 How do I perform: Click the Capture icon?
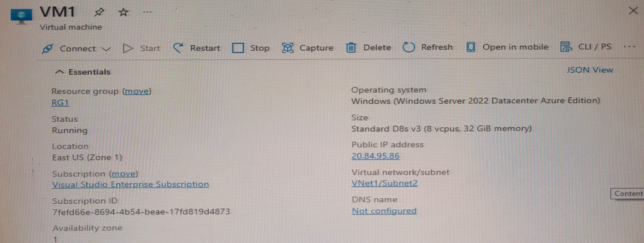287,48
